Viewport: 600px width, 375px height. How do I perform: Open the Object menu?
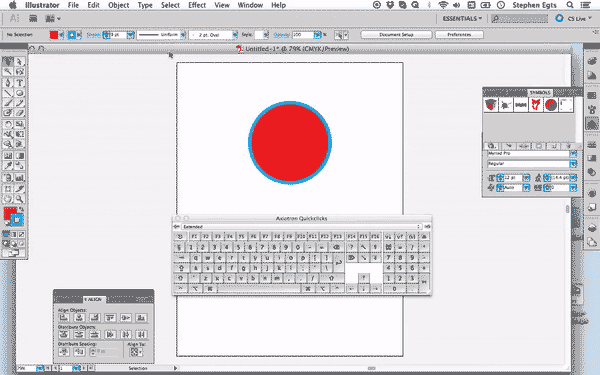click(x=119, y=5)
